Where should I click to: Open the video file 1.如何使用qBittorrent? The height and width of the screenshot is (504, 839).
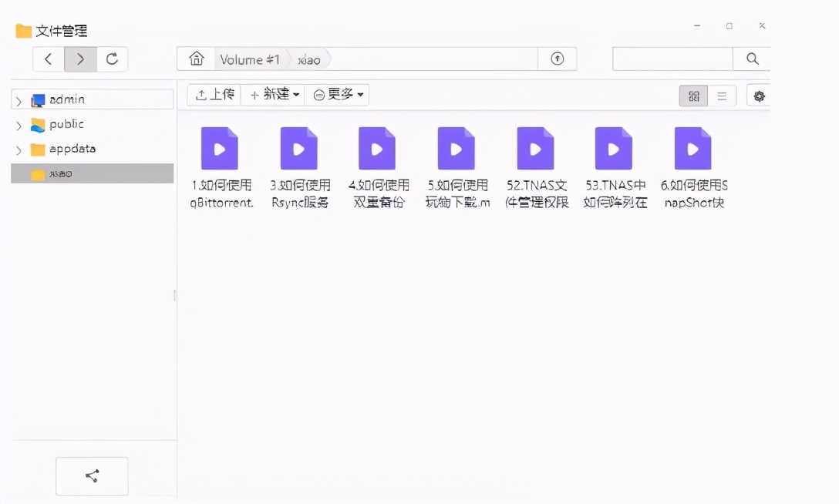click(x=220, y=147)
